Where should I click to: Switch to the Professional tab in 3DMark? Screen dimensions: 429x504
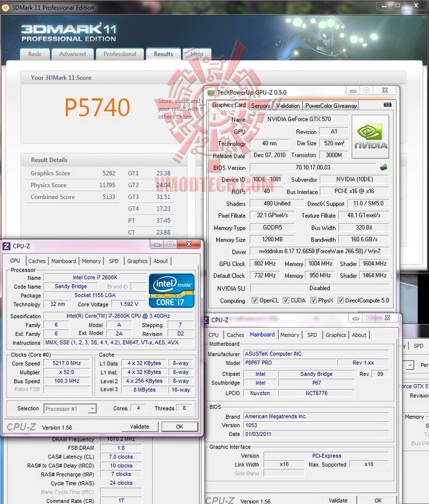click(x=120, y=54)
